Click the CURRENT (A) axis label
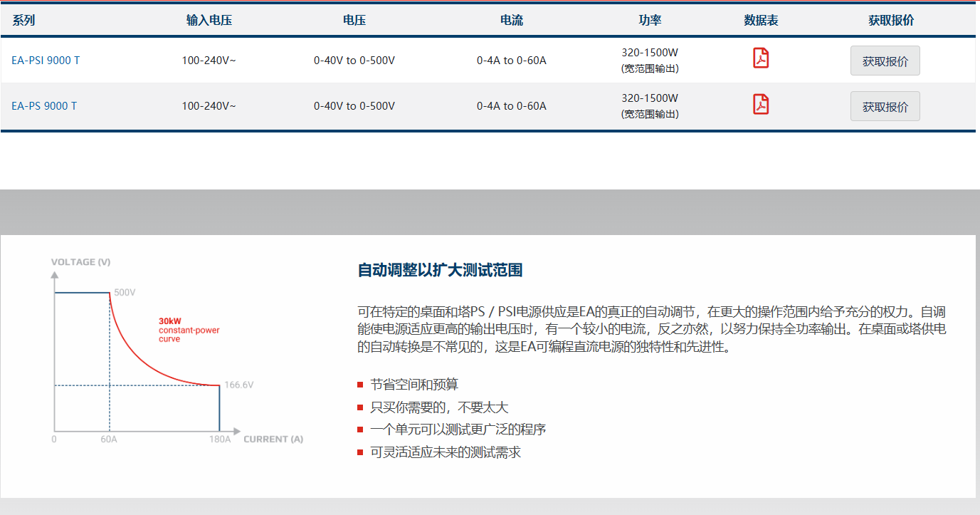980x515 pixels. (x=273, y=439)
